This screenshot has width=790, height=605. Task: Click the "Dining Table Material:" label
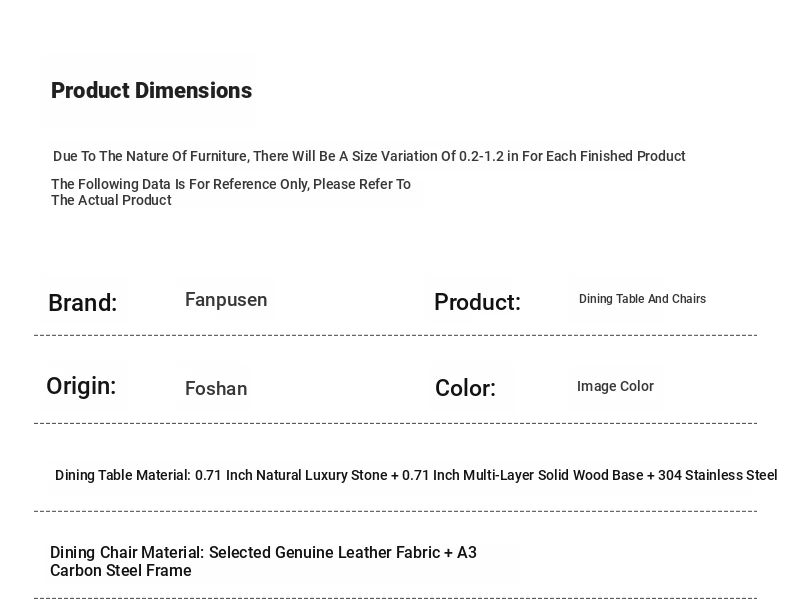[122, 476]
